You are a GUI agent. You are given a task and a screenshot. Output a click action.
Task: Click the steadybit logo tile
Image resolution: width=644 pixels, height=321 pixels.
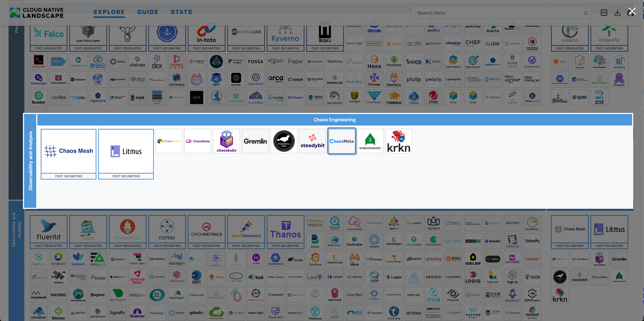(x=312, y=141)
